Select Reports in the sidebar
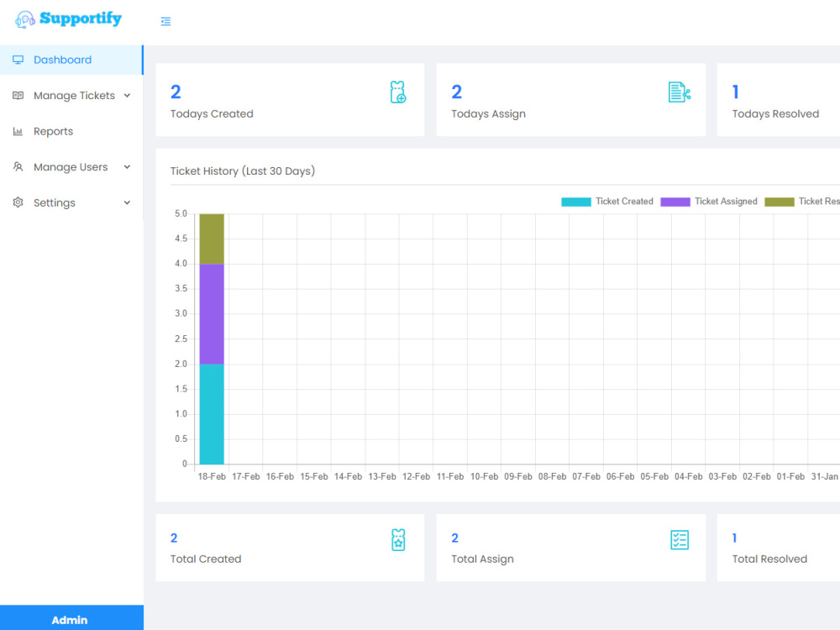 click(53, 131)
